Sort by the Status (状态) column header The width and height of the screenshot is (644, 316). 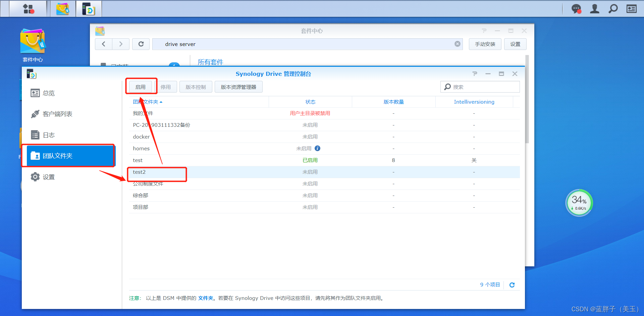tap(310, 102)
